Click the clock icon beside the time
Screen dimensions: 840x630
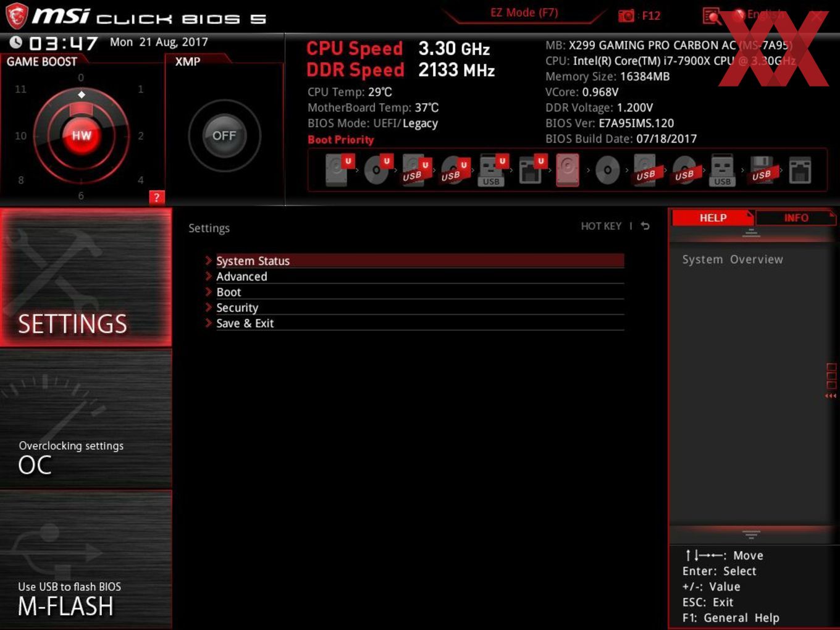coord(16,43)
